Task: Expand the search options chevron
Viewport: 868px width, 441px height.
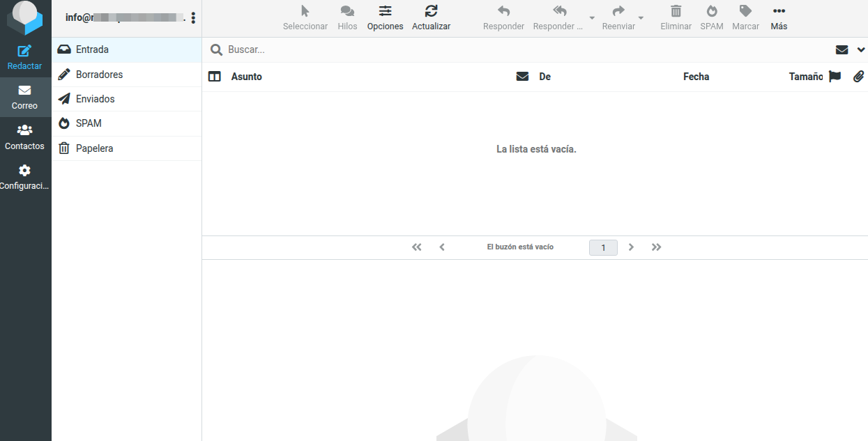Action: click(861, 49)
